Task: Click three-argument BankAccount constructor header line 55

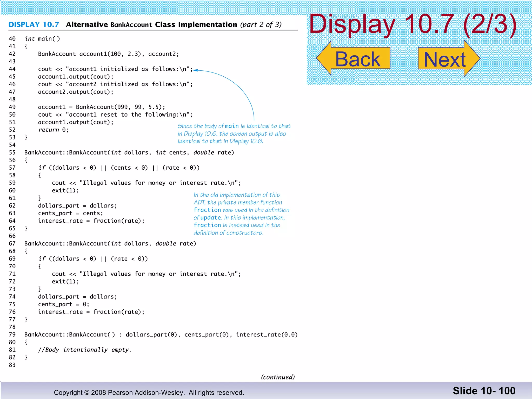Action: [129, 152]
